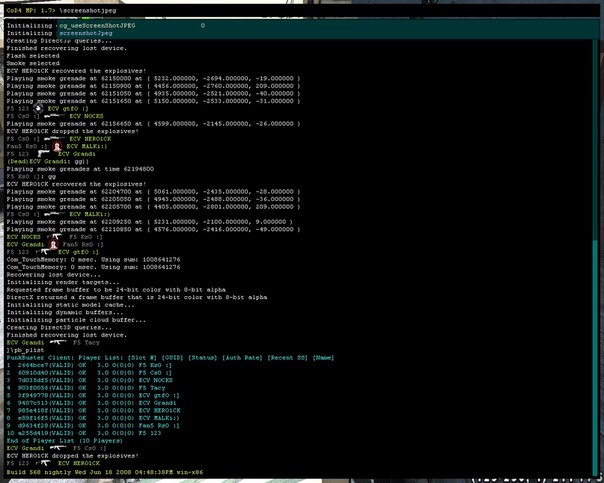This screenshot has width=604, height=483.
Task: Click the smoke grenade line at 62205050
Action: [x=153, y=199]
